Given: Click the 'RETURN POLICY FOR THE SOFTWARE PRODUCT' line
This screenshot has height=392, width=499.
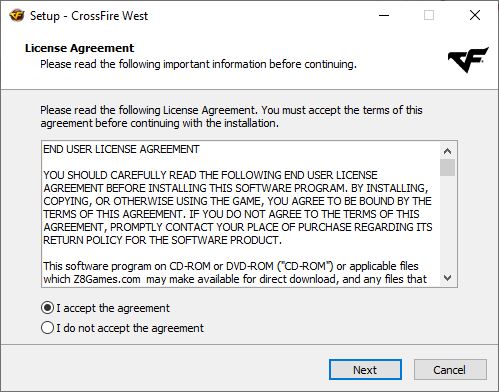Looking at the screenshot, I should (162, 240).
